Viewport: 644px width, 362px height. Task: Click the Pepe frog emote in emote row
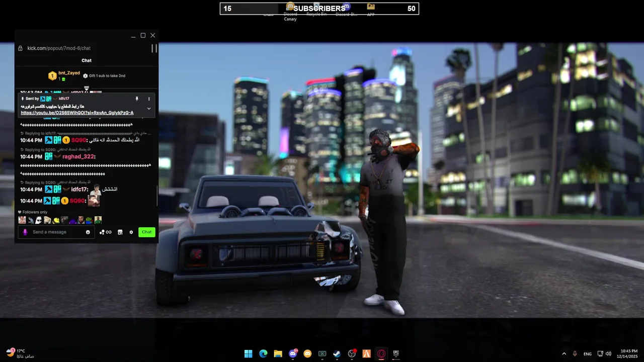click(x=89, y=220)
